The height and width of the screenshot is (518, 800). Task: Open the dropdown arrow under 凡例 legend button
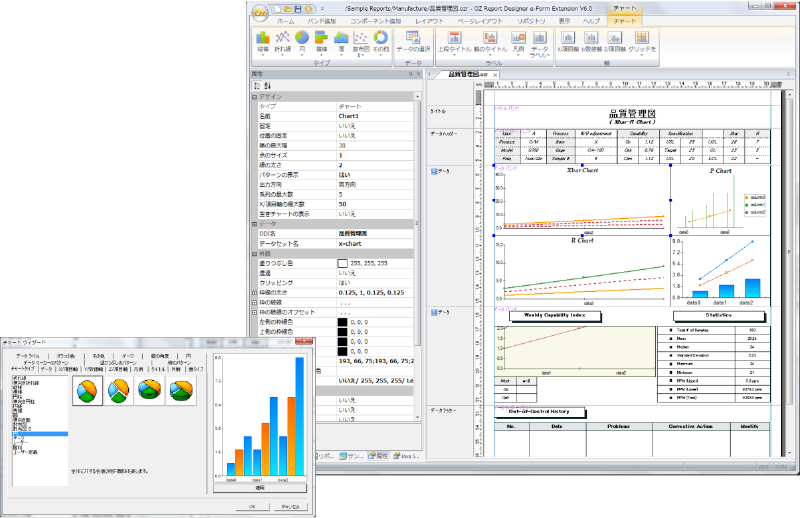(x=518, y=54)
